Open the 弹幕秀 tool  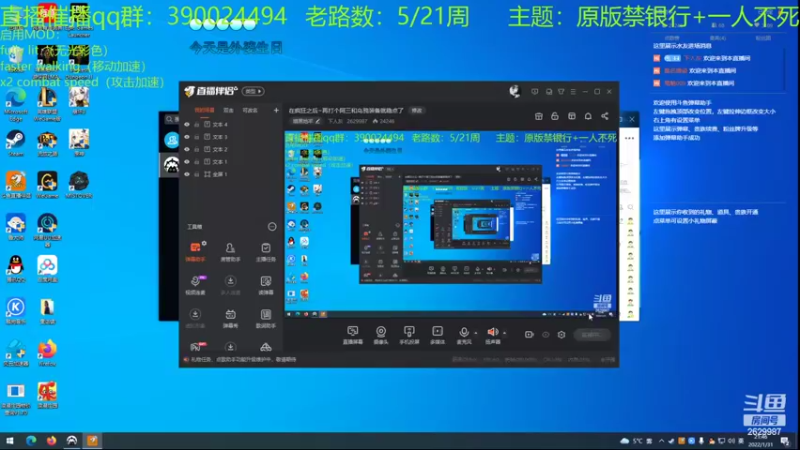coord(230,318)
